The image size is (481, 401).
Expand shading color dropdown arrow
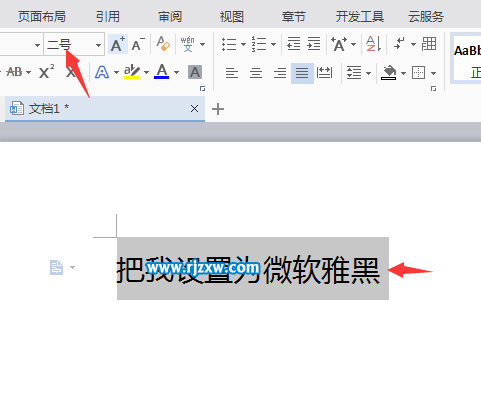point(403,73)
